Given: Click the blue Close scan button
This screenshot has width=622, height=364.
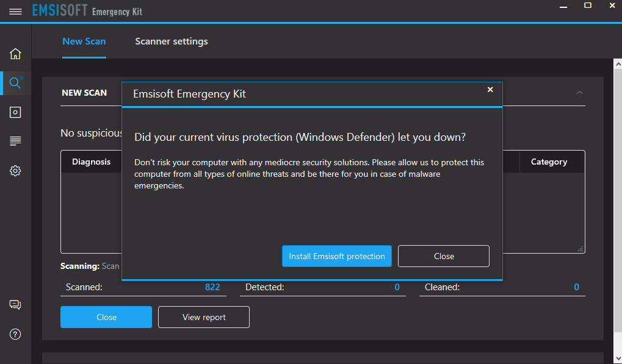Looking at the screenshot, I should click(106, 317).
